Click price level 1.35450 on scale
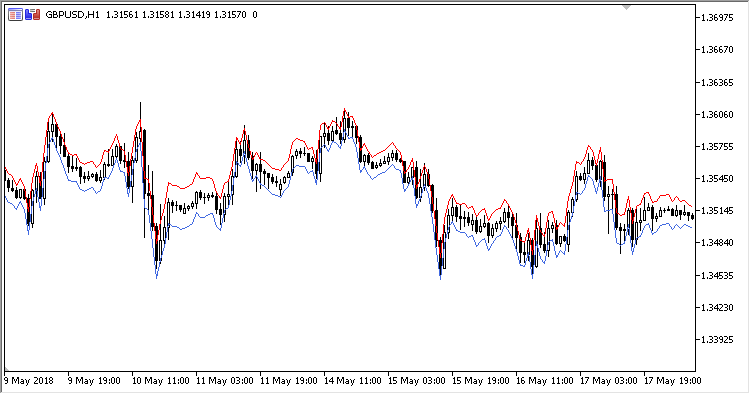Image resolution: width=750 pixels, height=394 pixels. tap(717, 179)
